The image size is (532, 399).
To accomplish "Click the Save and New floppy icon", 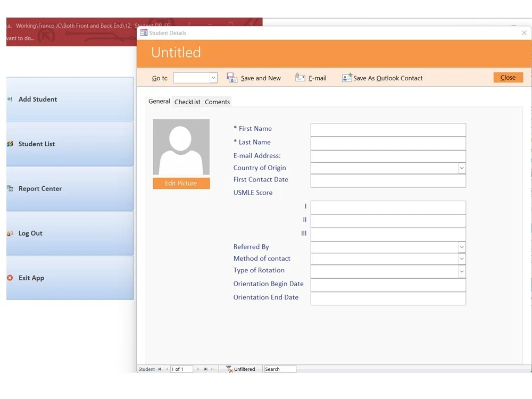I will point(232,78).
